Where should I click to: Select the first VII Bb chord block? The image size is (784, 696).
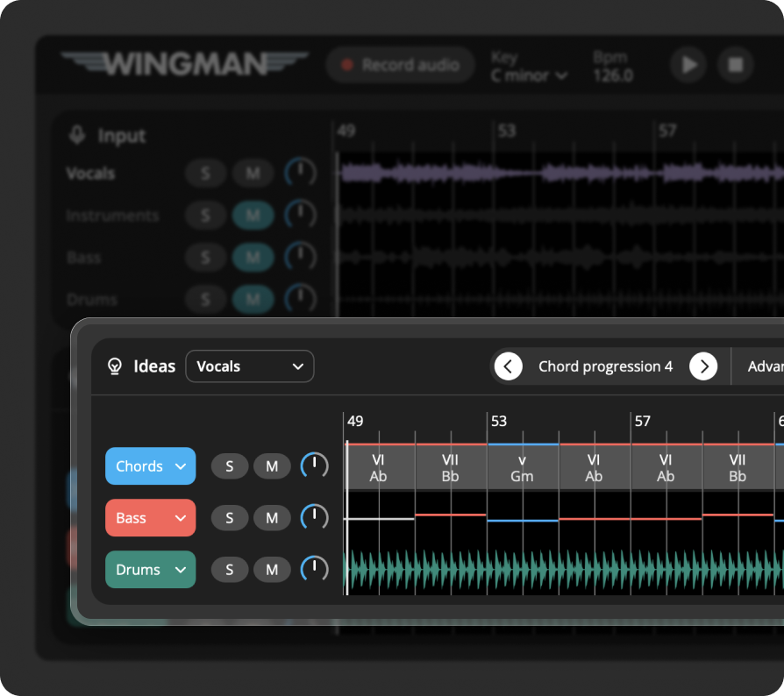451,467
